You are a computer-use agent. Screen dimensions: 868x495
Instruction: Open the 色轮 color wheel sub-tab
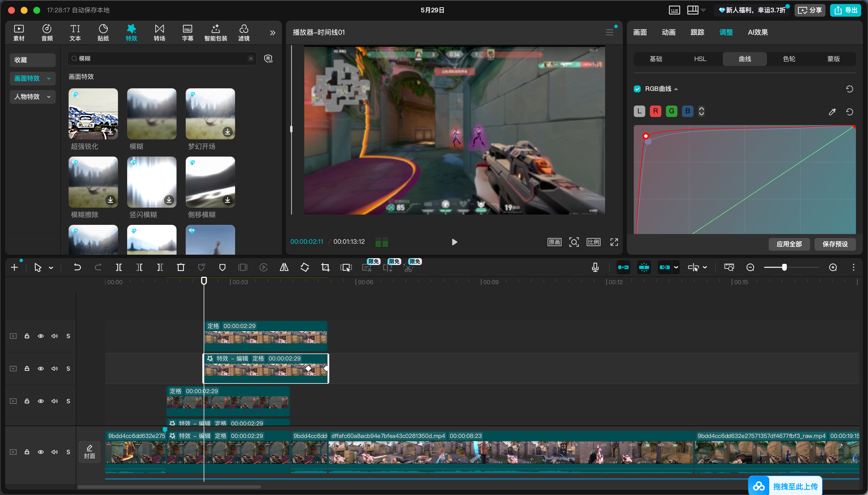point(789,59)
